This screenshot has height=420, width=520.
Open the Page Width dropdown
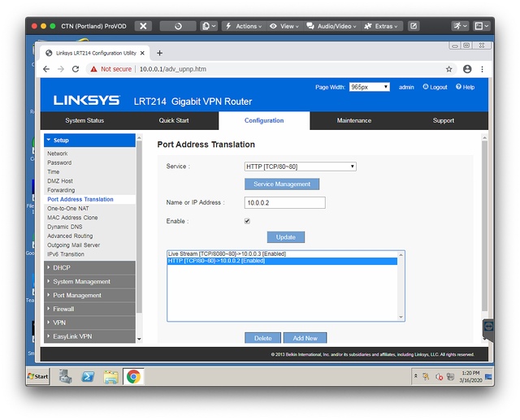tap(369, 87)
